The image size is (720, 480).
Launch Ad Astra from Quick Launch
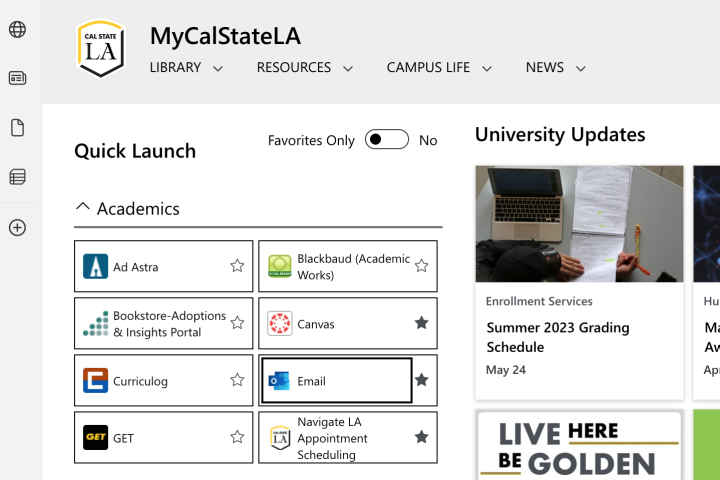(136, 267)
